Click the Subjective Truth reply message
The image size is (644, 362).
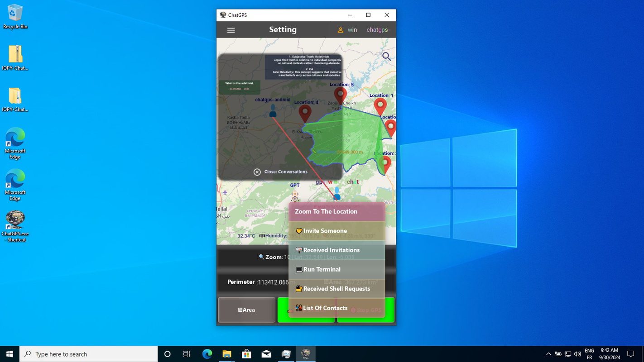point(303,67)
